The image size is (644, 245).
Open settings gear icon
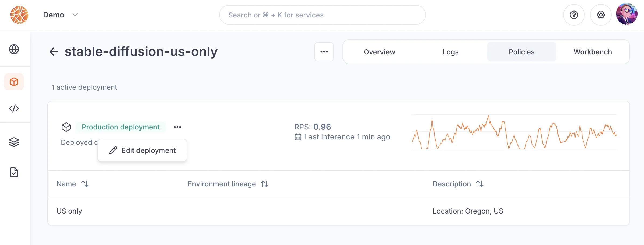(601, 15)
